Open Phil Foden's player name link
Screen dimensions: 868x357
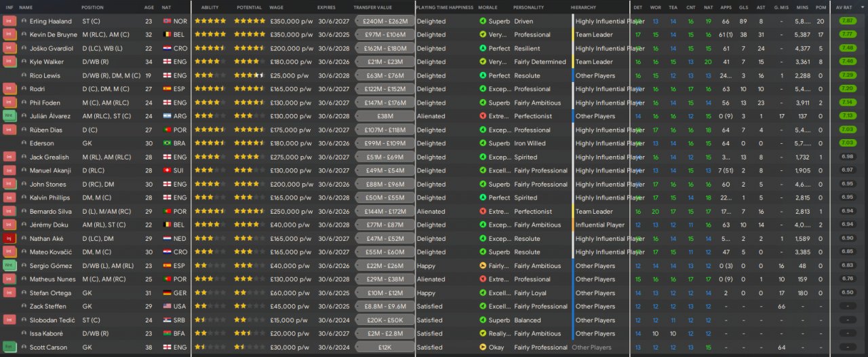pyautogui.click(x=45, y=102)
